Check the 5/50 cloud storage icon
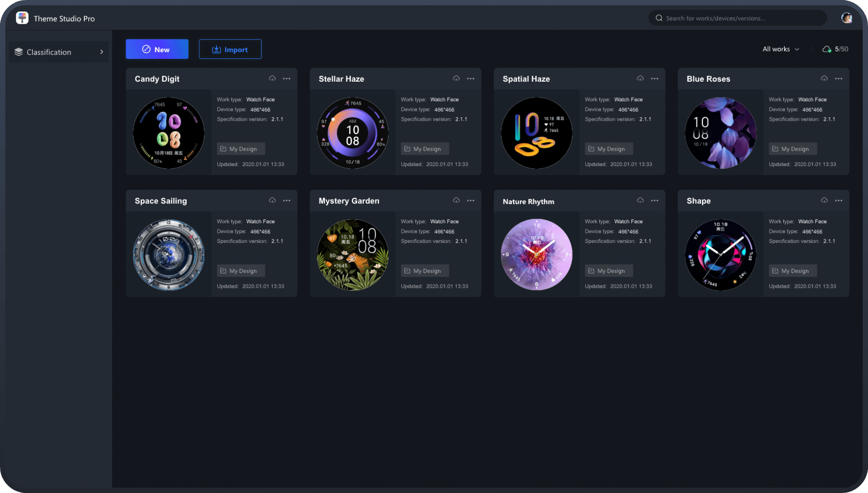 827,49
